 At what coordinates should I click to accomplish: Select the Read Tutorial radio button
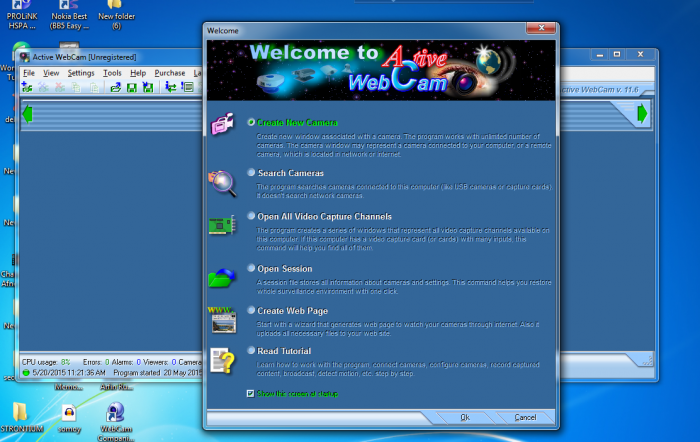point(251,350)
